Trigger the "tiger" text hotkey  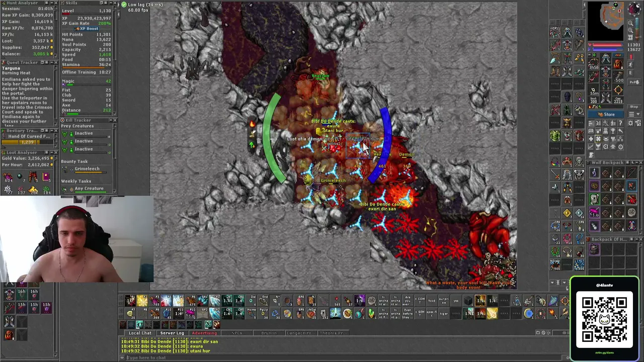pos(444,313)
